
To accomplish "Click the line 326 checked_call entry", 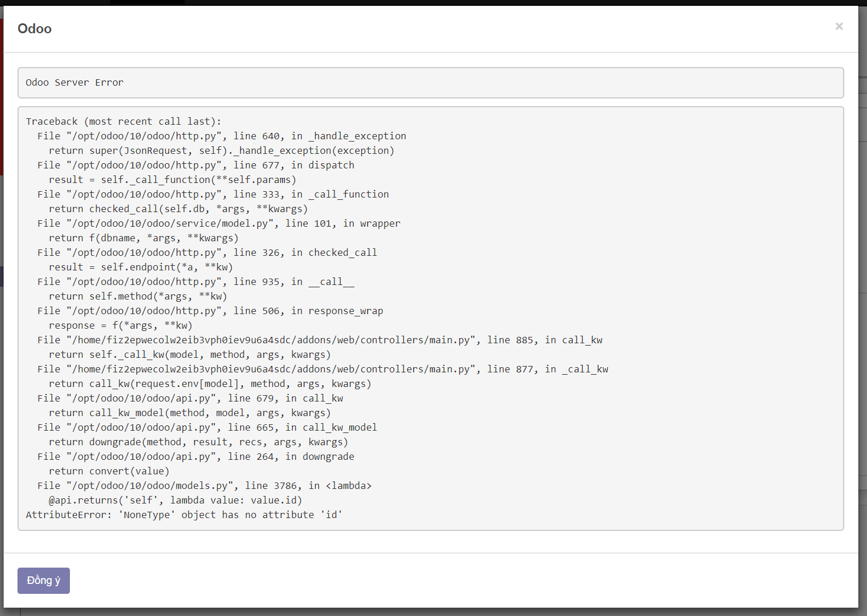I will (x=207, y=252).
